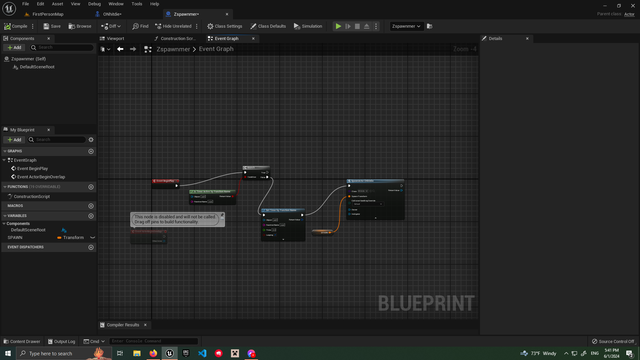Click the SPAWN variable Transform type pill
640x360 pixels.
[71, 238]
